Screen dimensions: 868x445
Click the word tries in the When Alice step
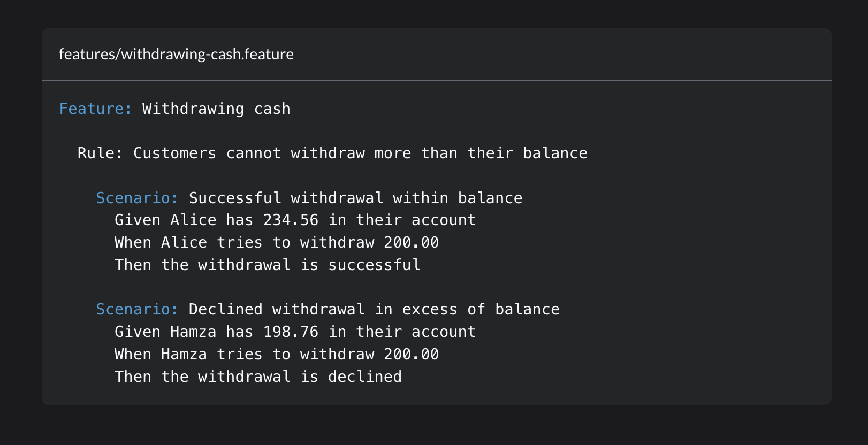point(239,243)
